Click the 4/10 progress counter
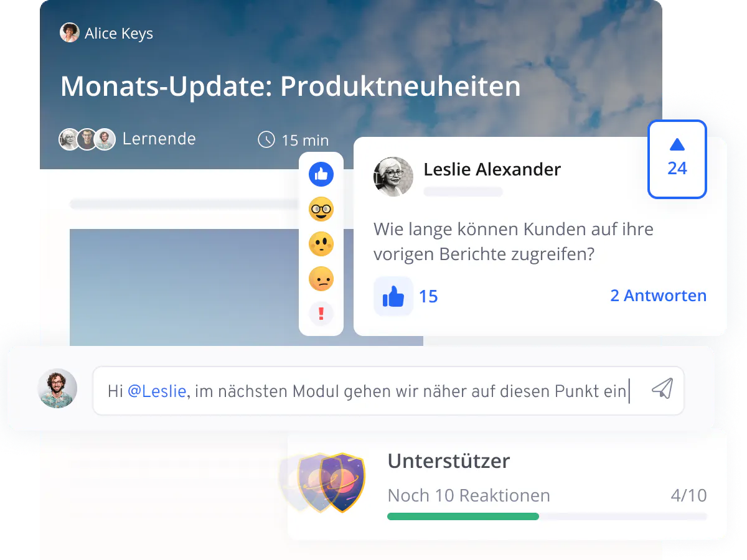 coord(688,496)
